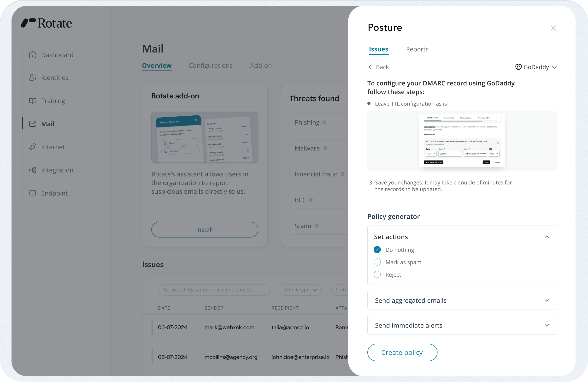Click the info icon next to Phishing
The width and height of the screenshot is (588, 382).
click(324, 122)
